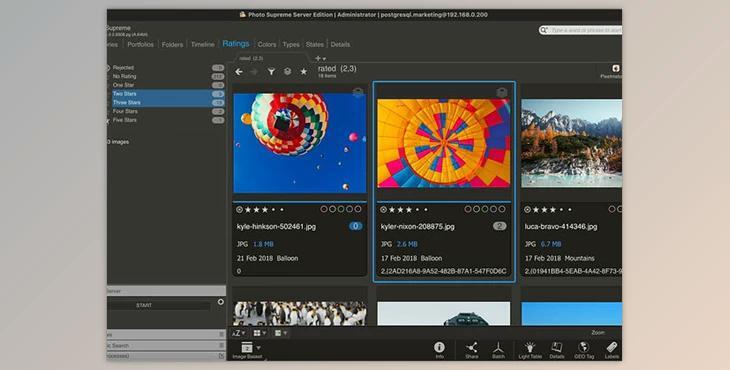730x370 pixels.
Task: Click reject circle icon for luca-bravo-414346.jpg
Action: pyautogui.click(x=527, y=210)
